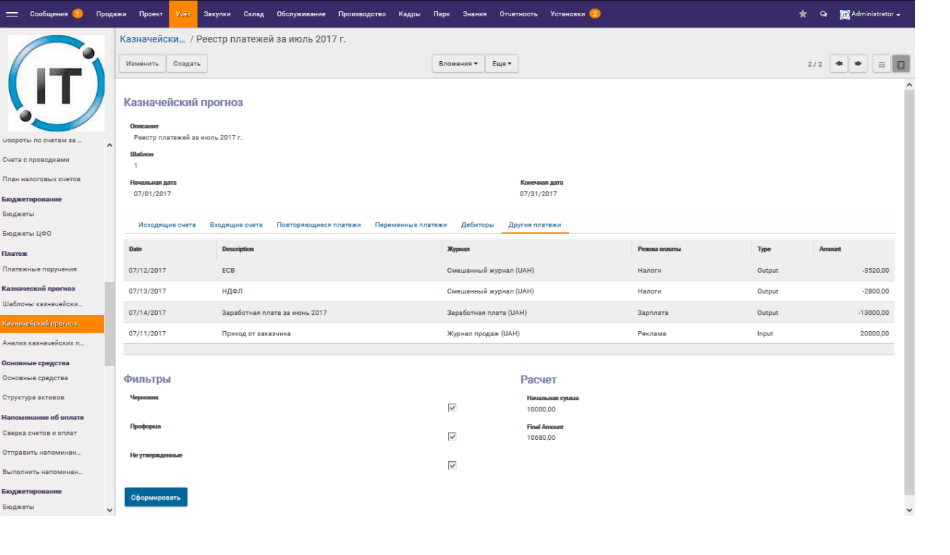The image size is (950, 555).
Task: Sort table by Amount column header
Action: tap(830, 249)
